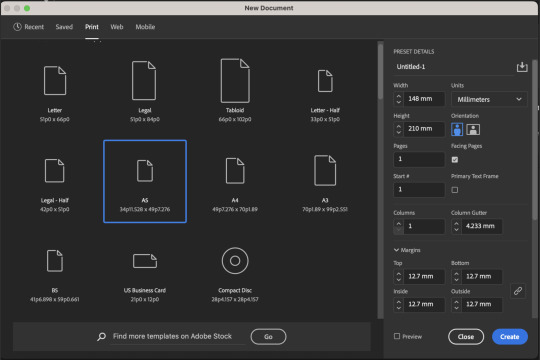Select the B5 page preset
This screenshot has width=540, height=360.
[54, 261]
